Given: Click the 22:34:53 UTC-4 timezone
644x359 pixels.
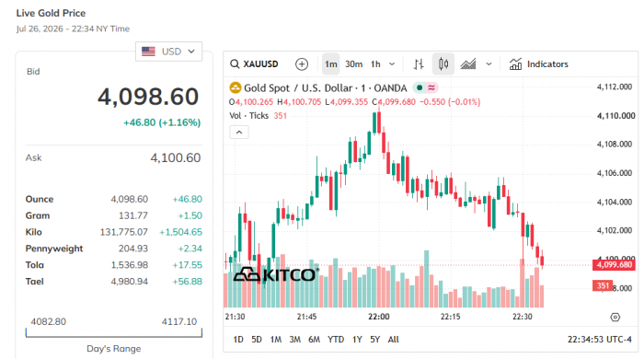Looking at the screenshot, I should pyautogui.click(x=600, y=340).
